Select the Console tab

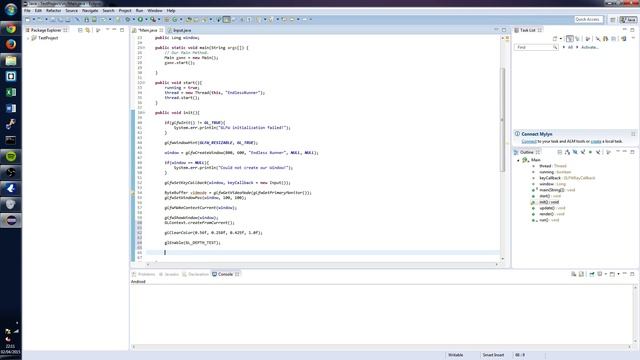[225, 274]
